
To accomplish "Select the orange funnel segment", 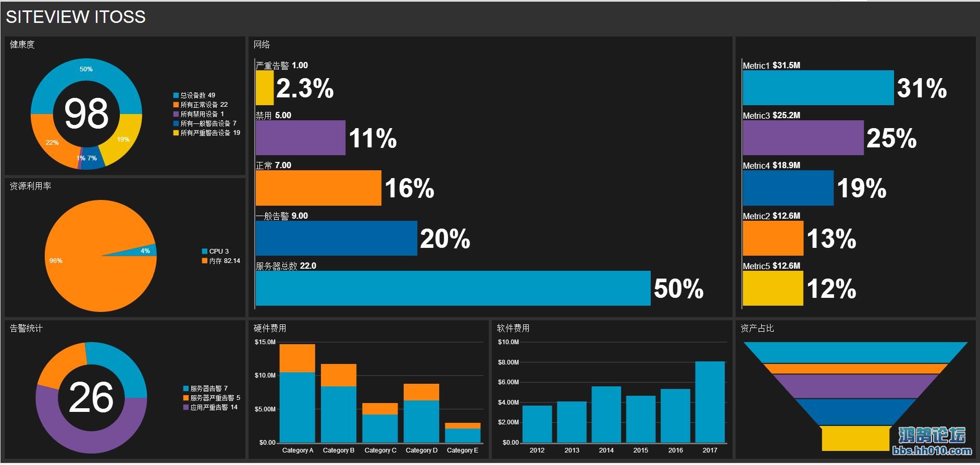I will click(x=855, y=369).
